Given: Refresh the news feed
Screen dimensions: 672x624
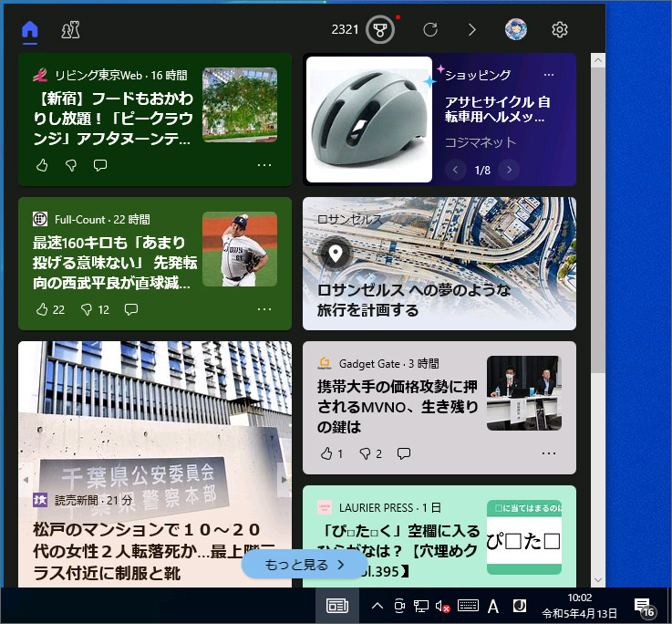Looking at the screenshot, I should click(x=430, y=29).
